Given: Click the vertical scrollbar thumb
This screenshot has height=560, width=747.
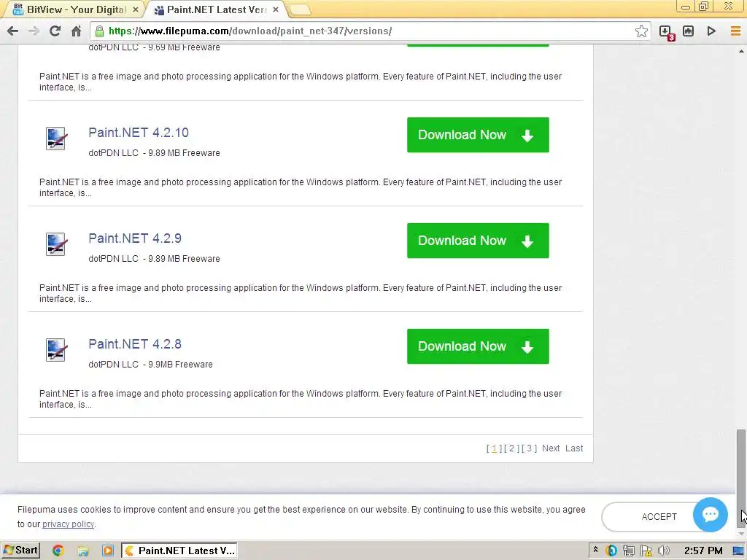Looking at the screenshot, I should tap(740, 478).
